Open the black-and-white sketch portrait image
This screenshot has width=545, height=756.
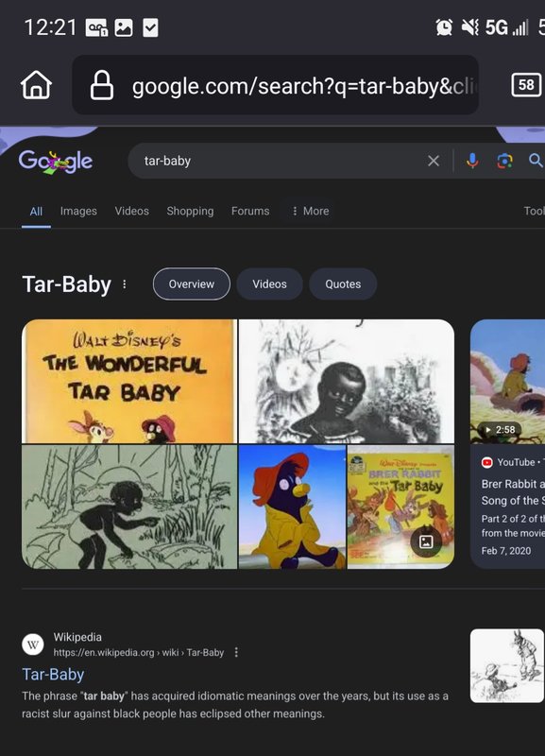[347, 381]
